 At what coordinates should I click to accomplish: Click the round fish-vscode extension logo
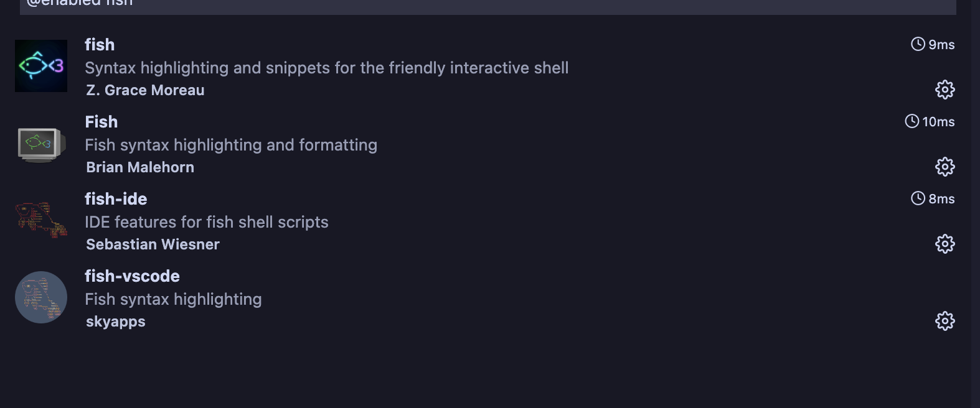pyautogui.click(x=41, y=297)
